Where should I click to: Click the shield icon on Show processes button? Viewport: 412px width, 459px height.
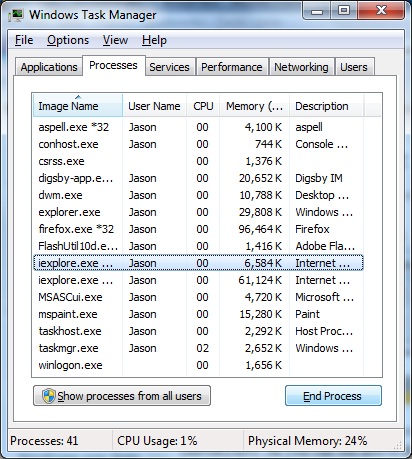tap(49, 396)
